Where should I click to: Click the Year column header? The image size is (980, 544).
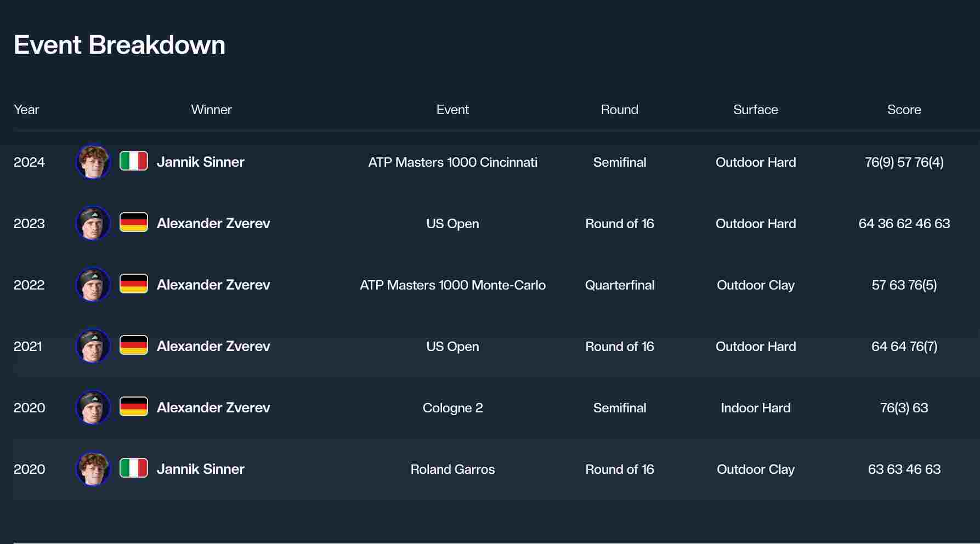coord(26,110)
